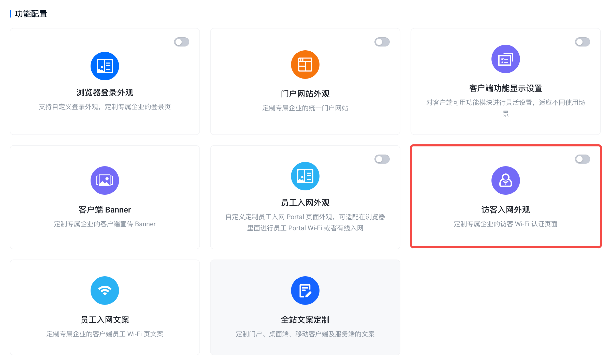Click the purple 客户端功能显示设置 checklist icon
This screenshot has width=610, height=364.
(x=505, y=59)
